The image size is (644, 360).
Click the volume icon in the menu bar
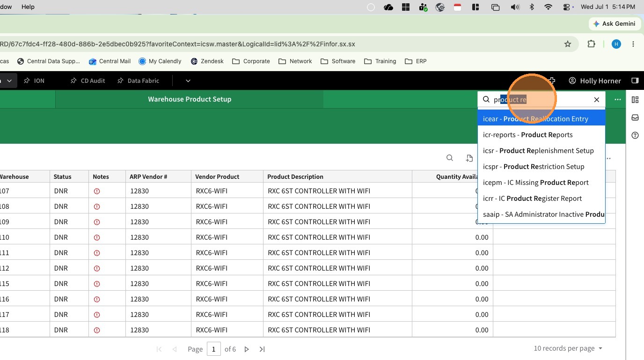515,7
